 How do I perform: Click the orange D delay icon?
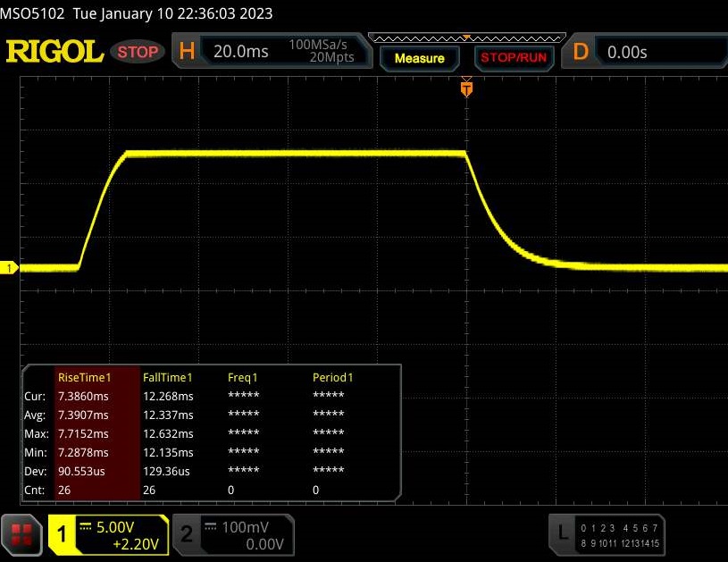coord(581,52)
